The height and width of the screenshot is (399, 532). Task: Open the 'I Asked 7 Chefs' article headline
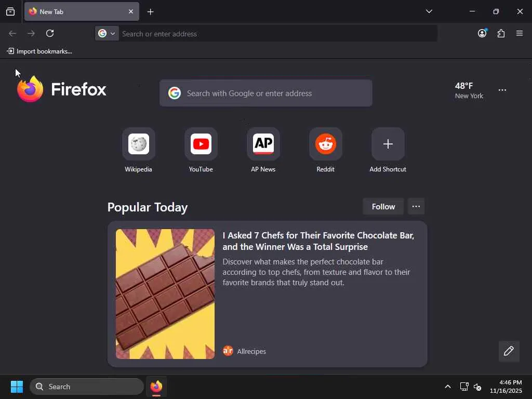(318, 241)
